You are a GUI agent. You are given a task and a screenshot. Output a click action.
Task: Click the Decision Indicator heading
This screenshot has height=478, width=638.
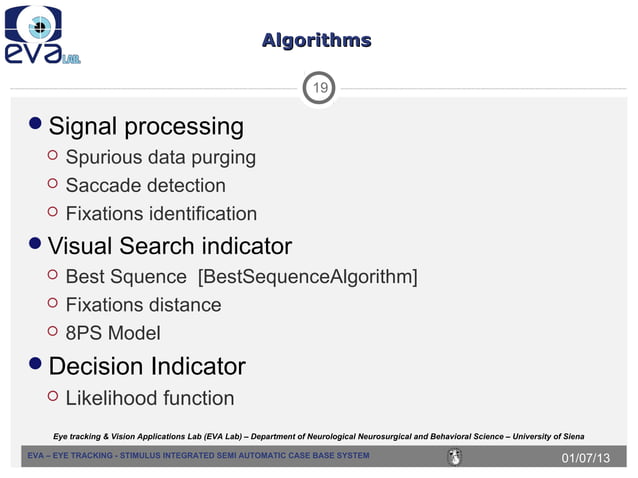click(x=147, y=366)
